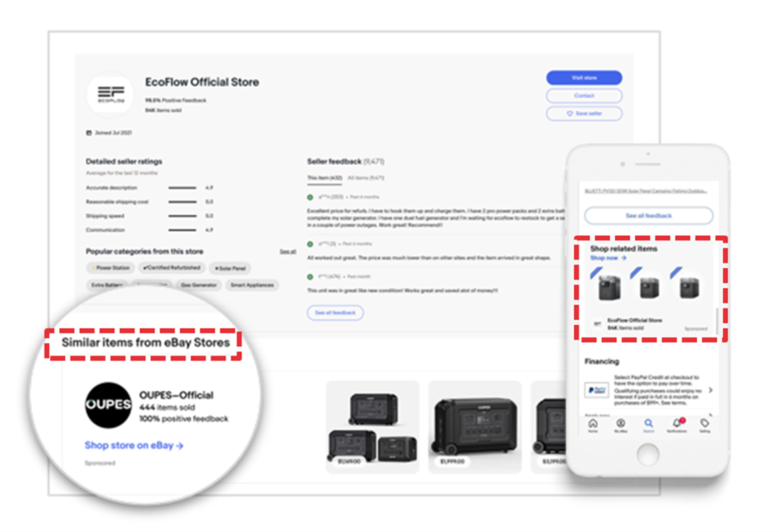Click the EcoFlow store logo
Image resolution: width=779 pixels, height=532 pixels.
pos(110,93)
